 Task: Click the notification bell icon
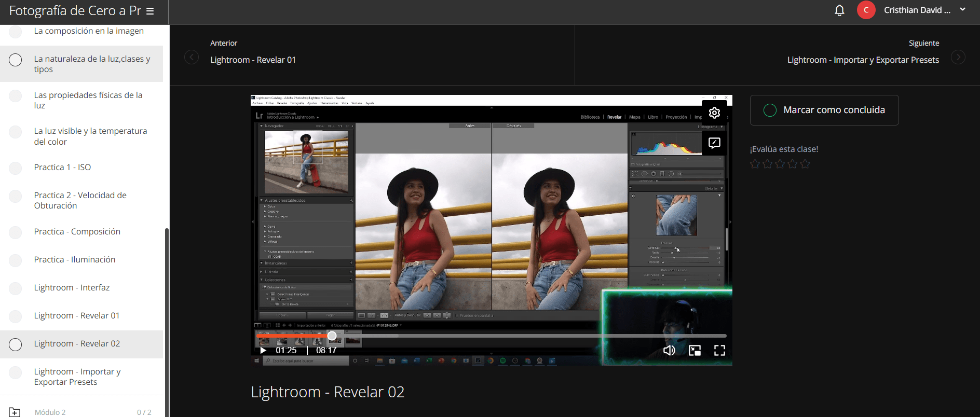pos(839,10)
